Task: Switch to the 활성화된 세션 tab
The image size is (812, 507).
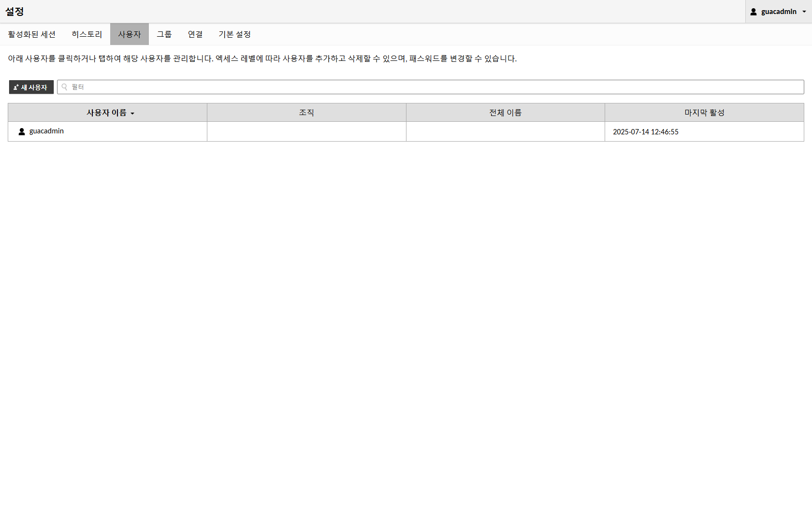Action: [32, 34]
